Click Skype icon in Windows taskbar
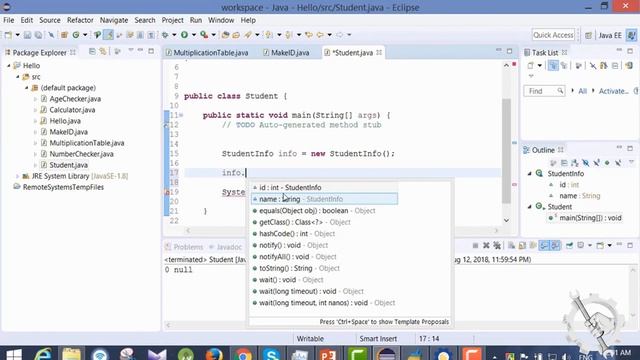 (x=271, y=354)
